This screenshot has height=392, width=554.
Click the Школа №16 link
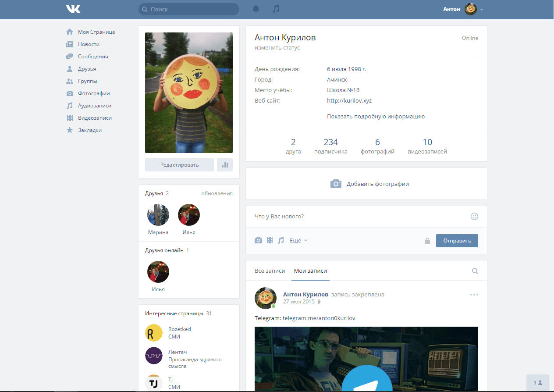click(x=343, y=90)
